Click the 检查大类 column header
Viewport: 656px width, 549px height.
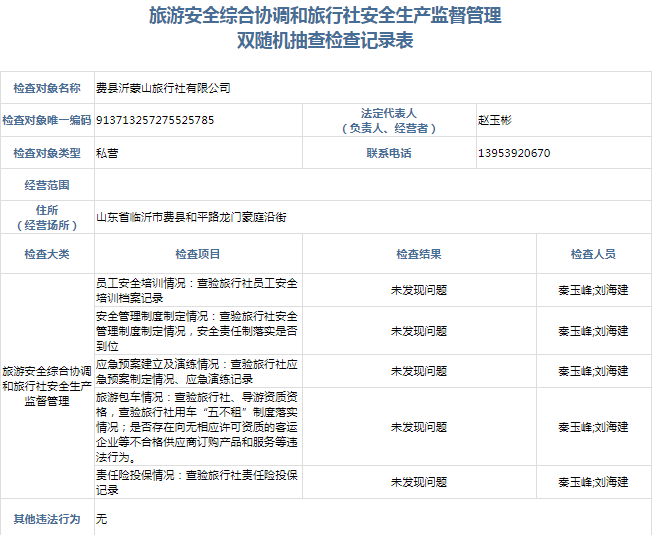tap(47, 254)
